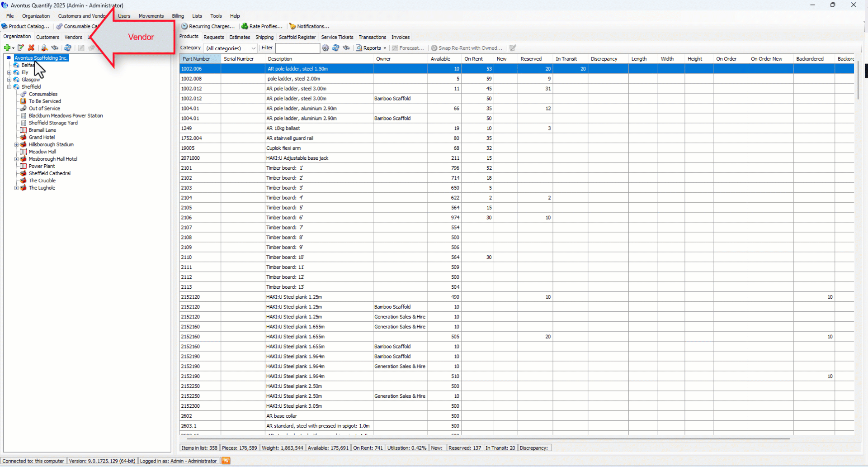Click the edit properties icon in Organization toolbar
The height and width of the screenshot is (467, 868).
[x=20, y=48]
